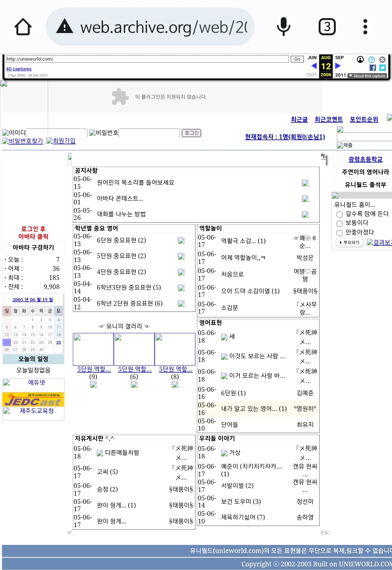Open post 이것도 보르는 사람 ...
392x570 pixels.
257,356
